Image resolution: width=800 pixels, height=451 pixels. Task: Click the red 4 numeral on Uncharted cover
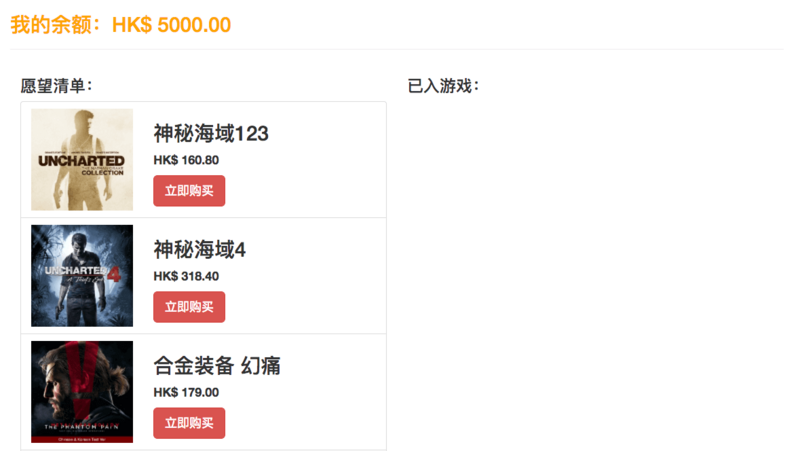coord(114,273)
